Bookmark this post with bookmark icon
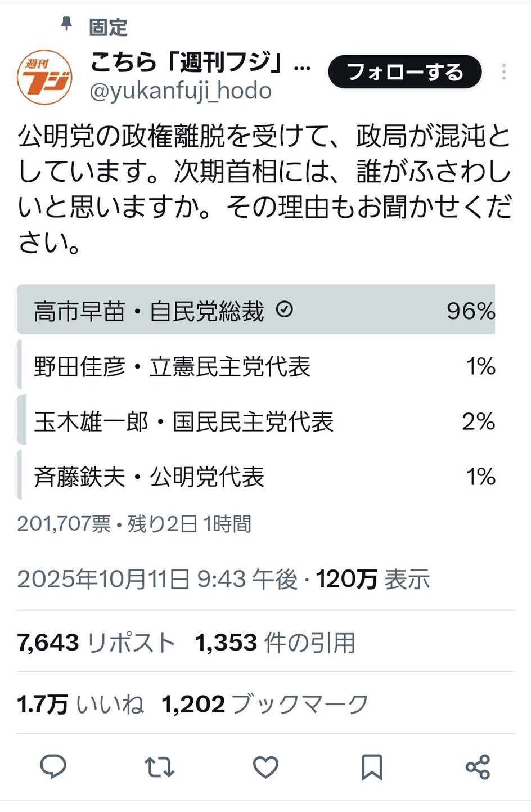Viewport: 531px width, 812px height. pos(372,767)
